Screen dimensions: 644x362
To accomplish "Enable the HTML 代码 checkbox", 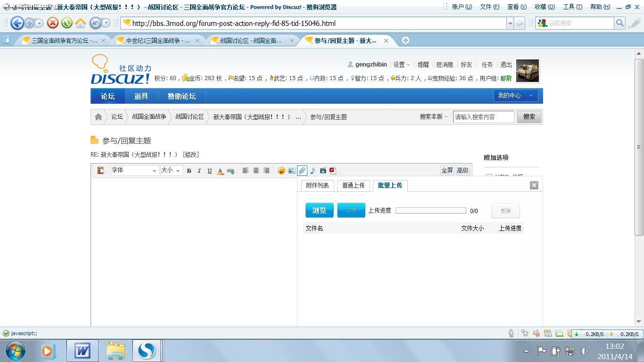I will click(488, 176).
